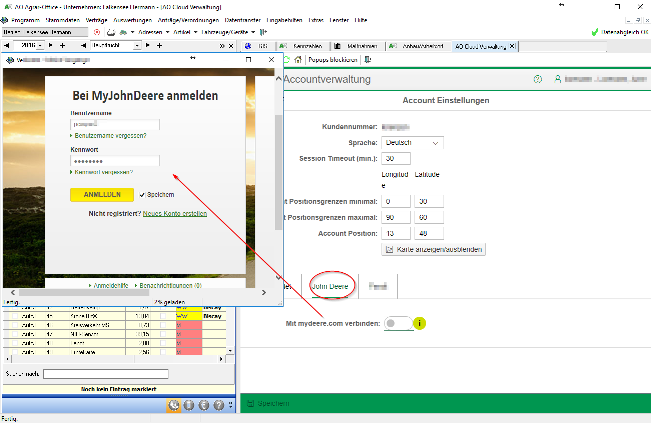Toggle the Speichern checkbox in login form
This screenshot has height=436, width=651.
143,195
